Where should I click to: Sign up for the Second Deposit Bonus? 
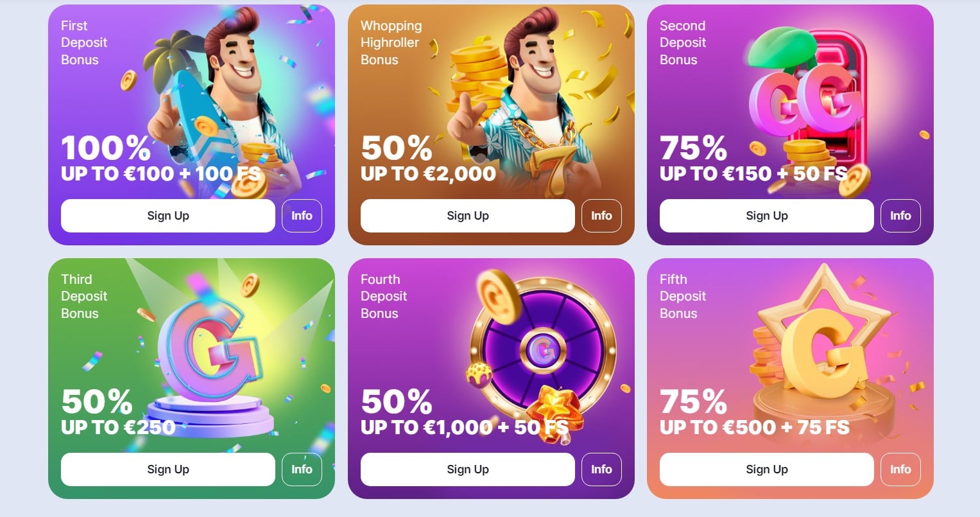[767, 216]
